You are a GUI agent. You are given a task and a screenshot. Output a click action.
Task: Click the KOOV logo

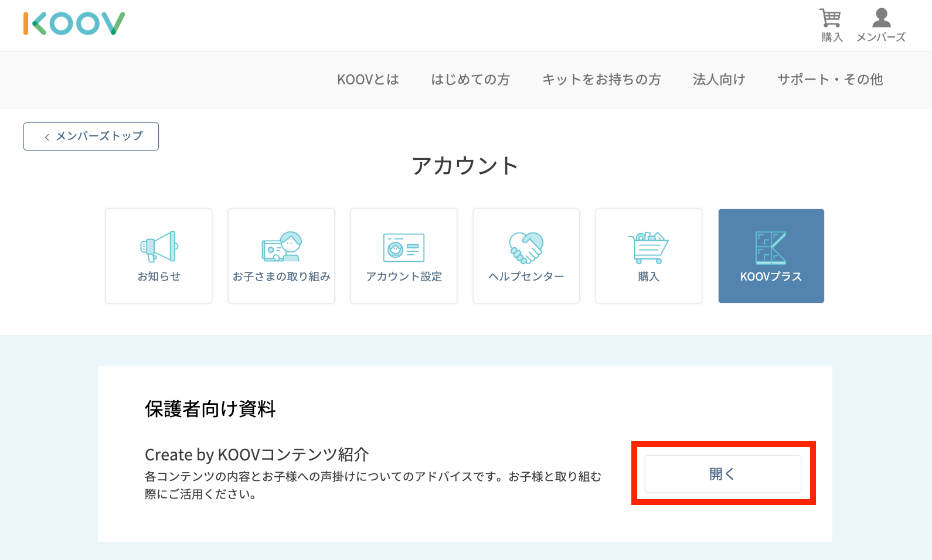coord(74,23)
